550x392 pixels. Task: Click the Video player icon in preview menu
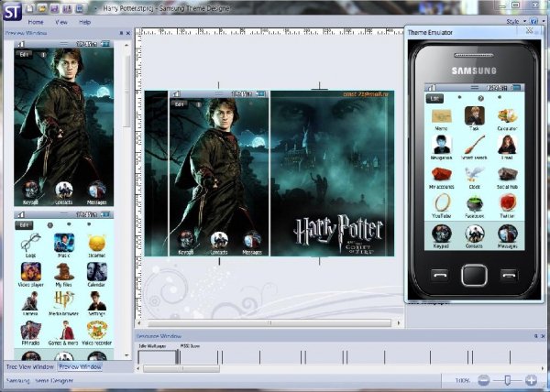coord(31,272)
